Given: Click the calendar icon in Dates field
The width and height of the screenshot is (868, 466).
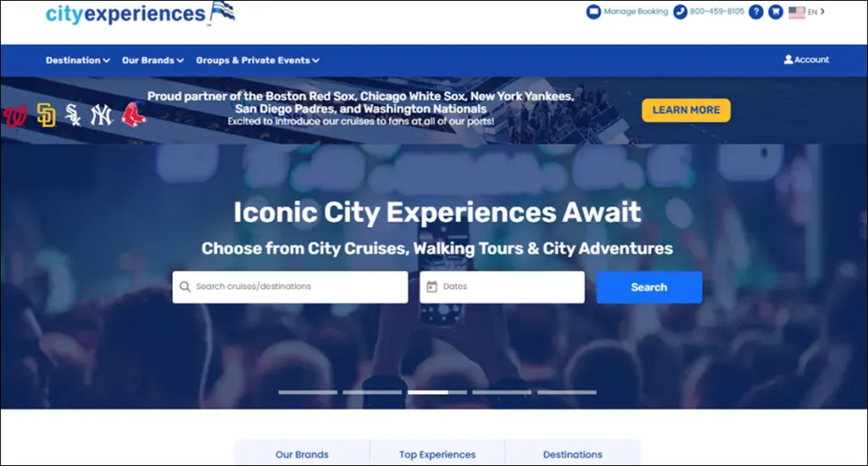Looking at the screenshot, I should click(x=431, y=286).
